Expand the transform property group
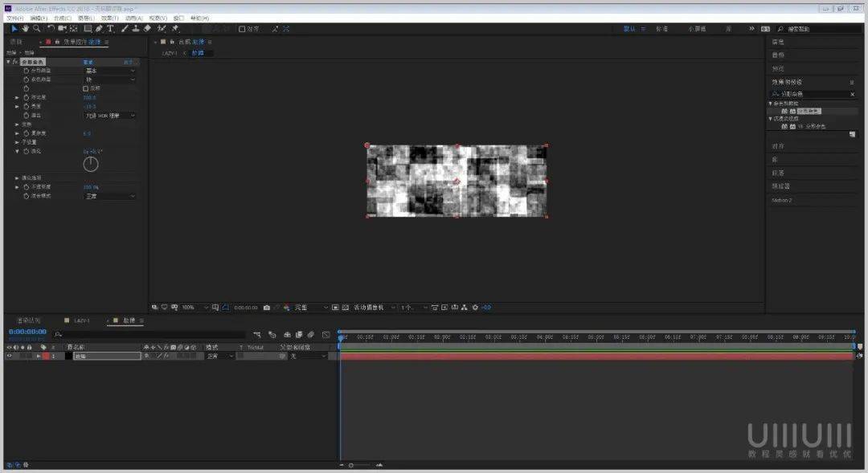 (x=17, y=124)
